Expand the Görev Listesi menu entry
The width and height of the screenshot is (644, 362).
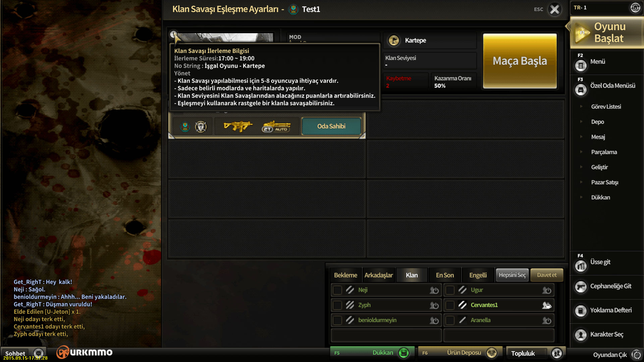(581, 106)
